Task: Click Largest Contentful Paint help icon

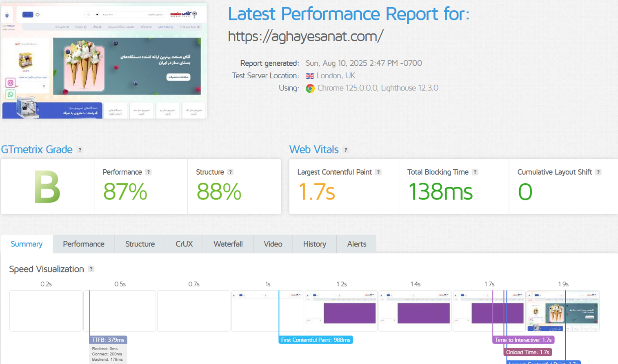Action: pyautogui.click(x=378, y=172)
